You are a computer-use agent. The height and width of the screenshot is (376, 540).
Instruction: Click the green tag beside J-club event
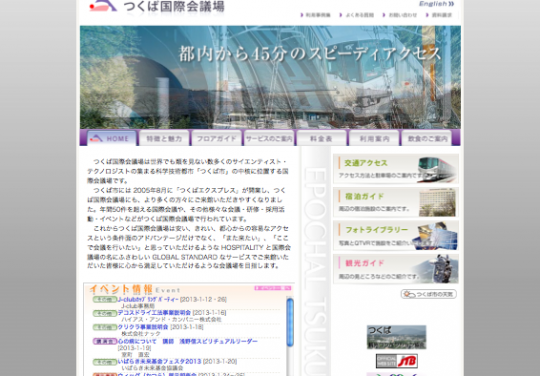click(104, 300)
